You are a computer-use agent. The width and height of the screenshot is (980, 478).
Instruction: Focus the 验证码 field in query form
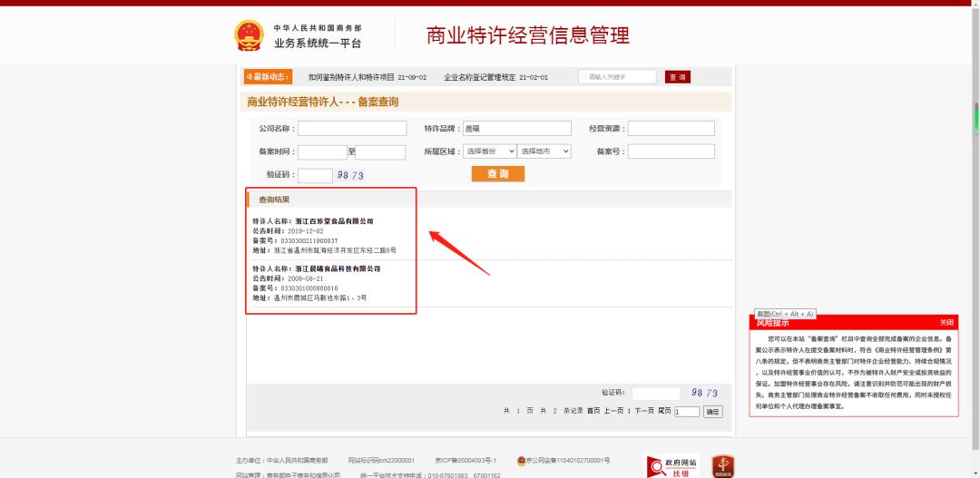coord(315,176)
